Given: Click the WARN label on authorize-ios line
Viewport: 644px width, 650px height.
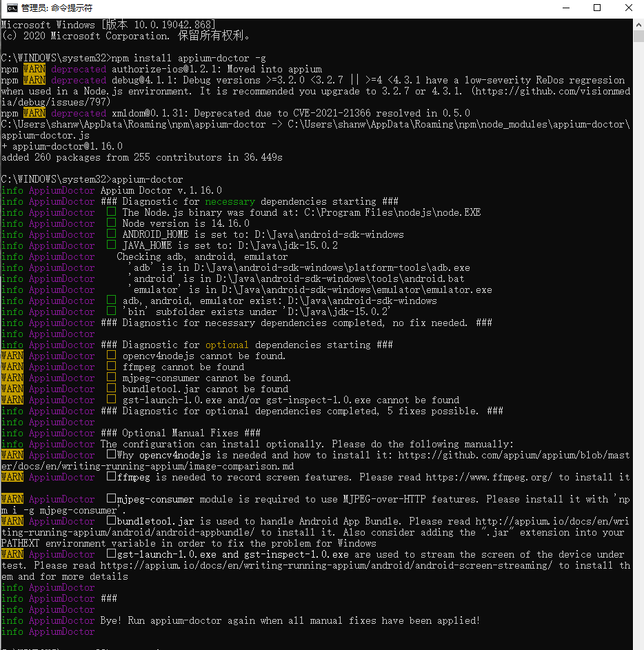Looking at the screenshot, I should [34, 69].
